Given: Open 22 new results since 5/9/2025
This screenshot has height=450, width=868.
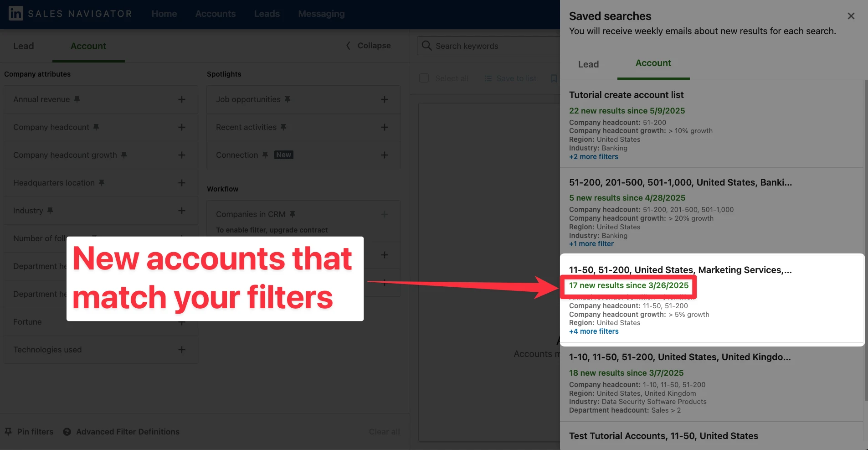Looking at the screenshot, I should coord(627,111).
